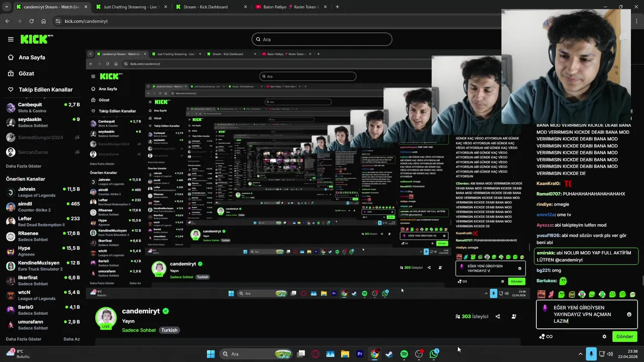644x362 pixels.
Task: Open a new browser tab
Action: tap(337, 7)
